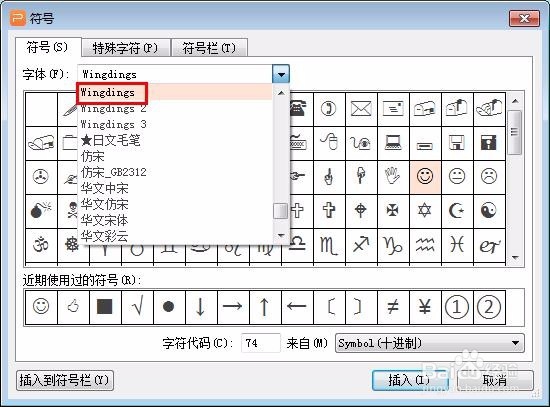550x407 pixels.
Task: Select the raised open hand symbol
Action: 393,176
